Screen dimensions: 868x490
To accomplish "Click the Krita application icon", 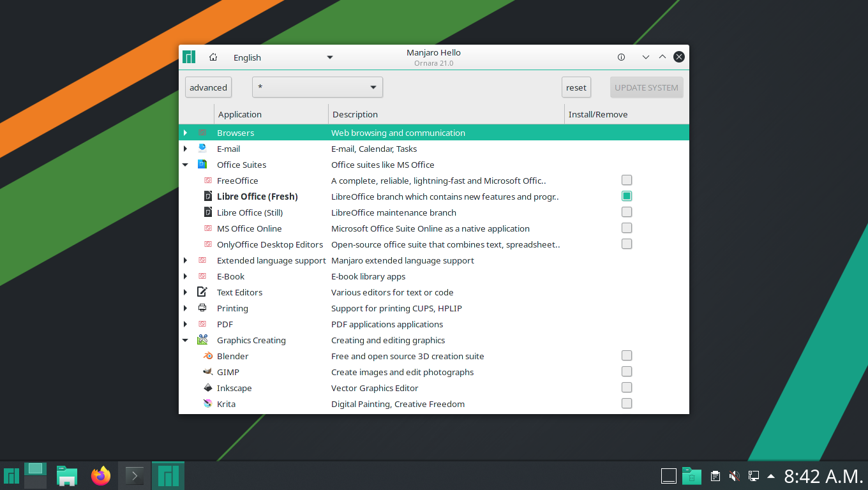I will [207, 404].
